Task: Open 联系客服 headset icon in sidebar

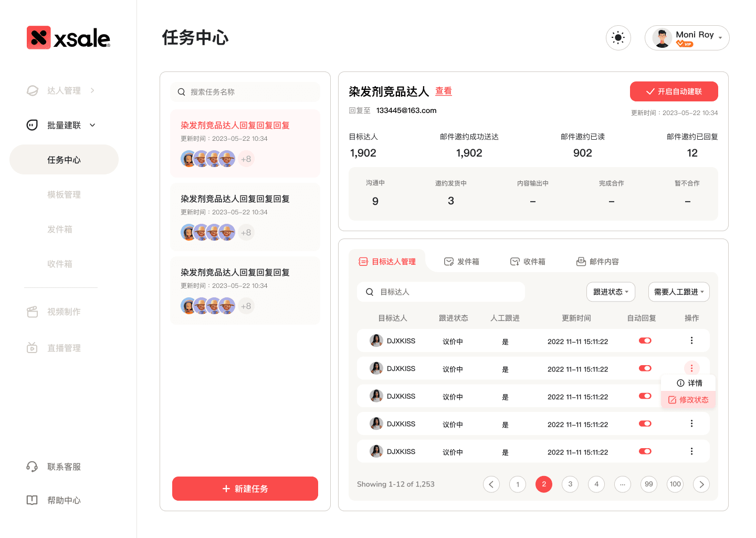Action: [32, 467]
